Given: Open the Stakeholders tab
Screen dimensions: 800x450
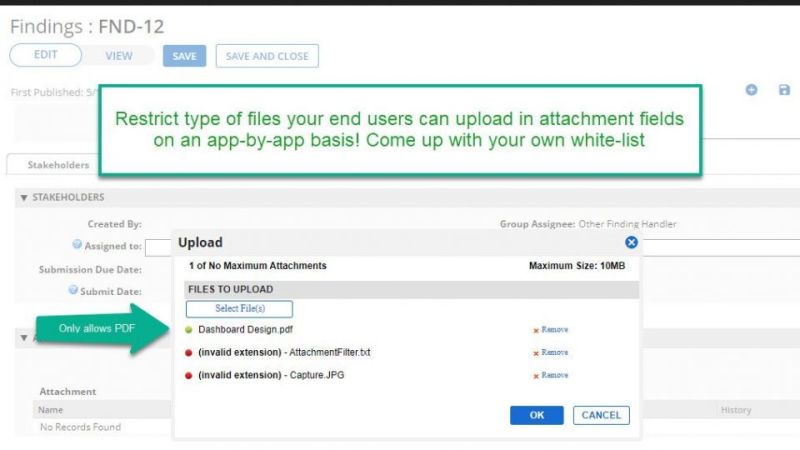Looking at the screenshot, I should click(x=58, y=165).
